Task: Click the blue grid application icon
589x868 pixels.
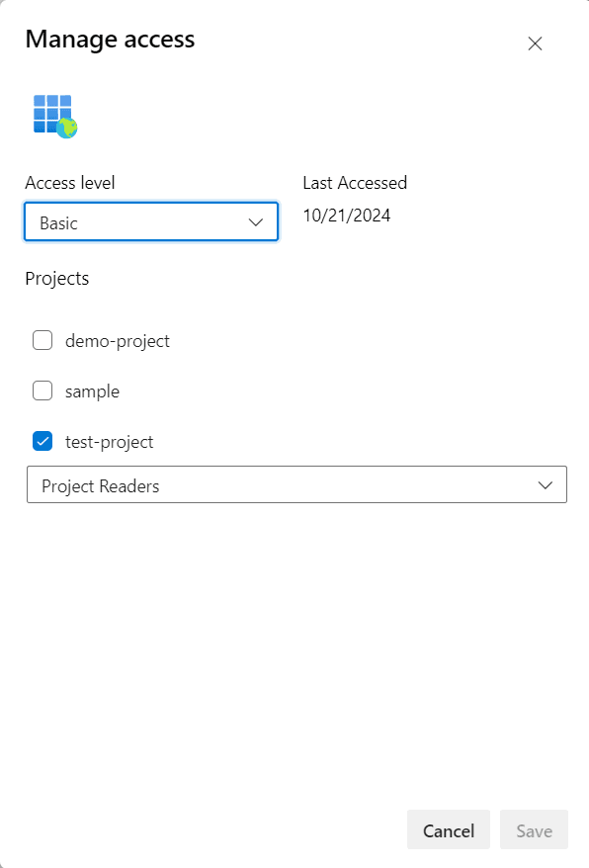Action: tap(47, 112)
